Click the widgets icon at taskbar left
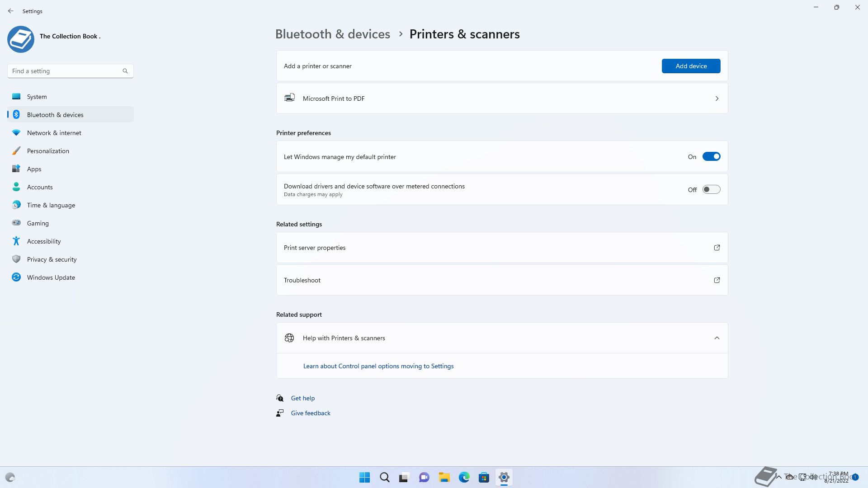Screen dimensions: 868x488 [10, 477]
